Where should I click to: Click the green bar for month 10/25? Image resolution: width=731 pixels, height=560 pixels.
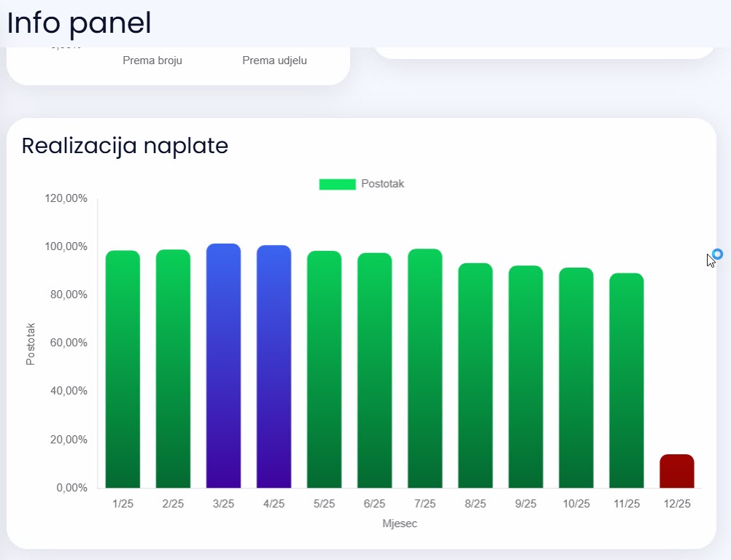tap(576, 378)
